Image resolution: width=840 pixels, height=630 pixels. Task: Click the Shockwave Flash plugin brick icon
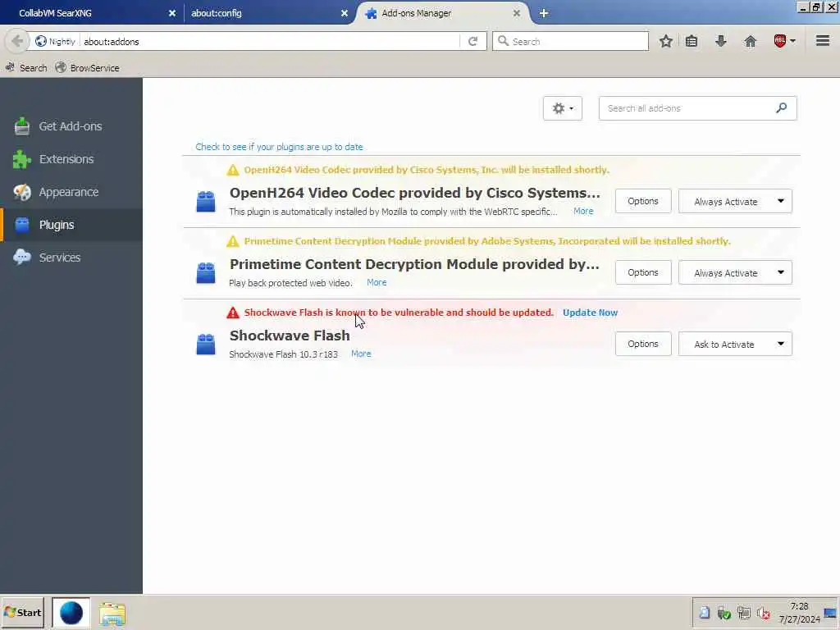point(206,344)
